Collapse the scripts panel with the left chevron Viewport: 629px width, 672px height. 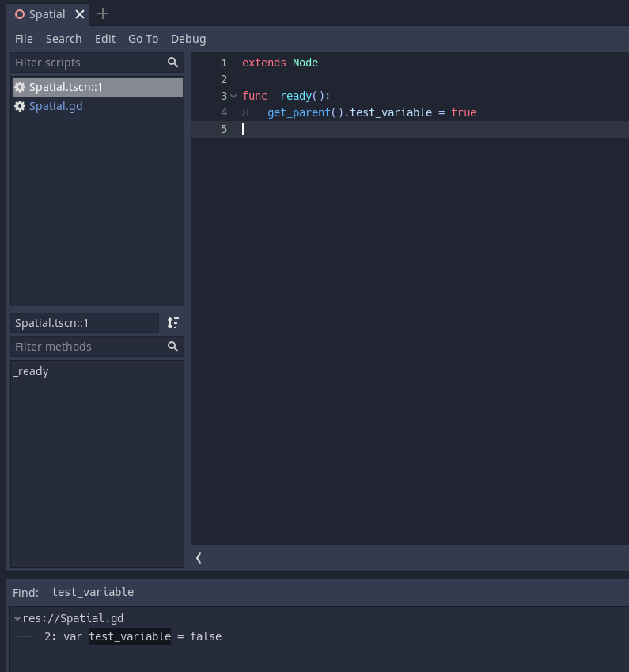click(199, 558)
